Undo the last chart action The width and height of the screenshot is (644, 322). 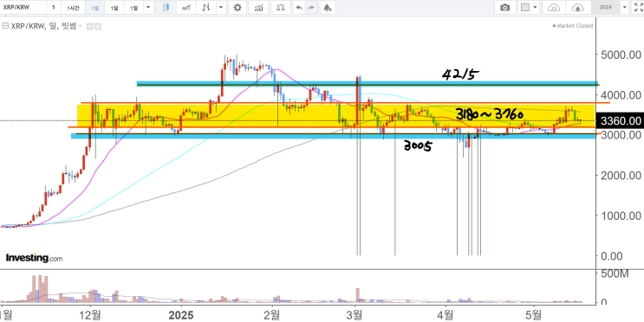pos(299,8)
